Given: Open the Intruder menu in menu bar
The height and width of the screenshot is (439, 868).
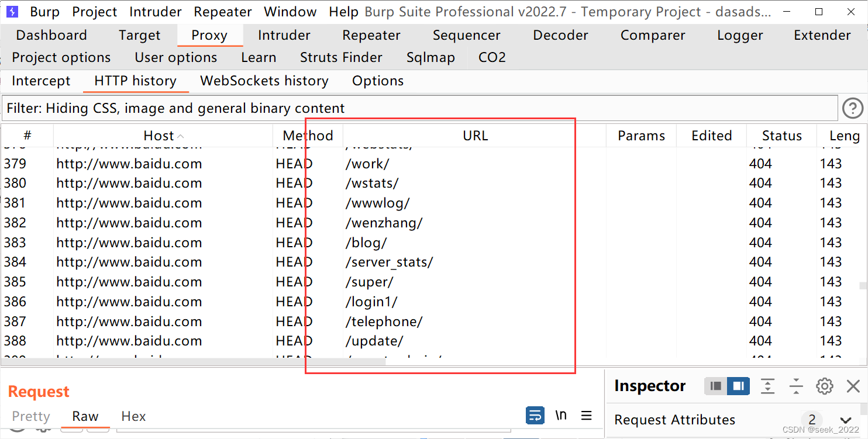Looking at the screenshot, I should tap(156, 12).
